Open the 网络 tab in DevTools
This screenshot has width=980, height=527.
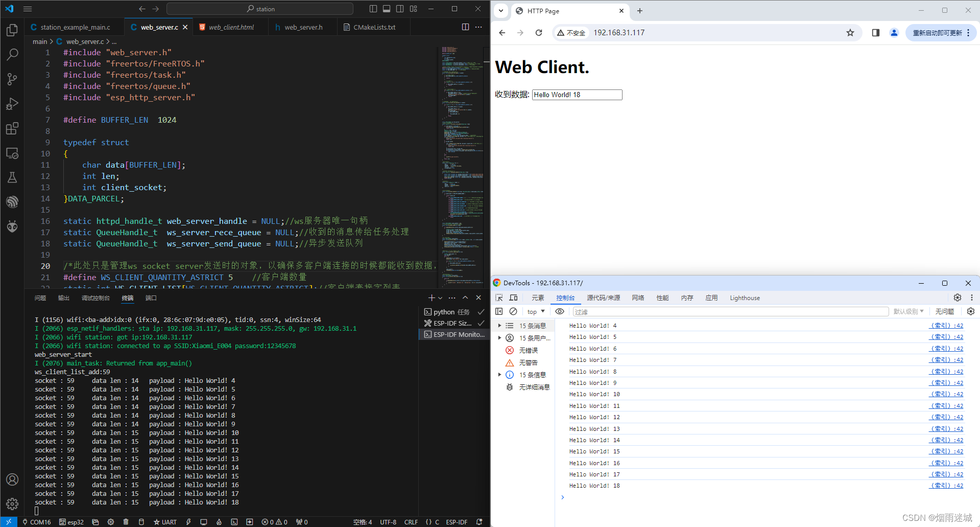(x=638, y=297)
